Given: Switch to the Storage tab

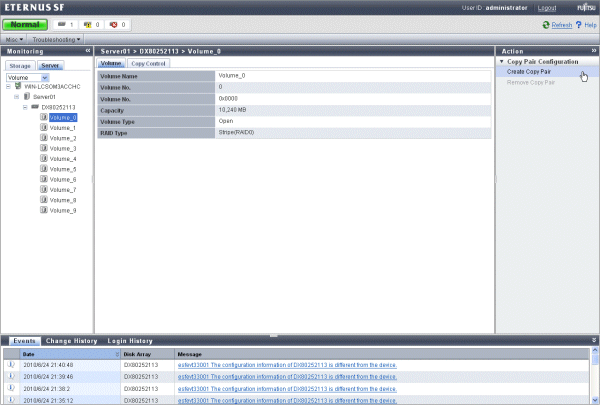Looking at the screenshot, I should [x=20, y=66].
